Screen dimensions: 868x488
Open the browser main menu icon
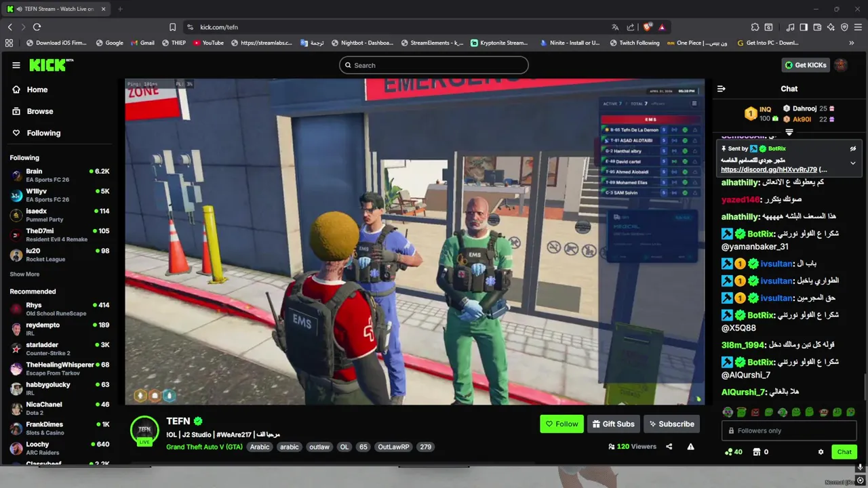[x=858, y=27]
